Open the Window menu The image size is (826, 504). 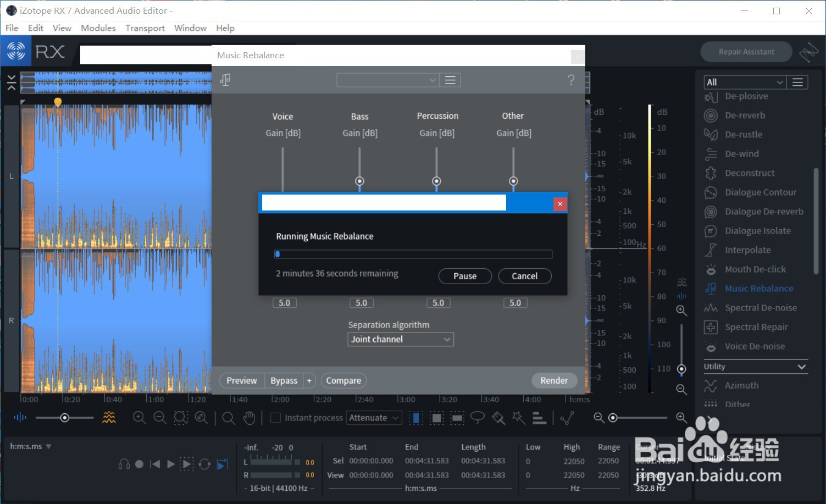point(190,28)
